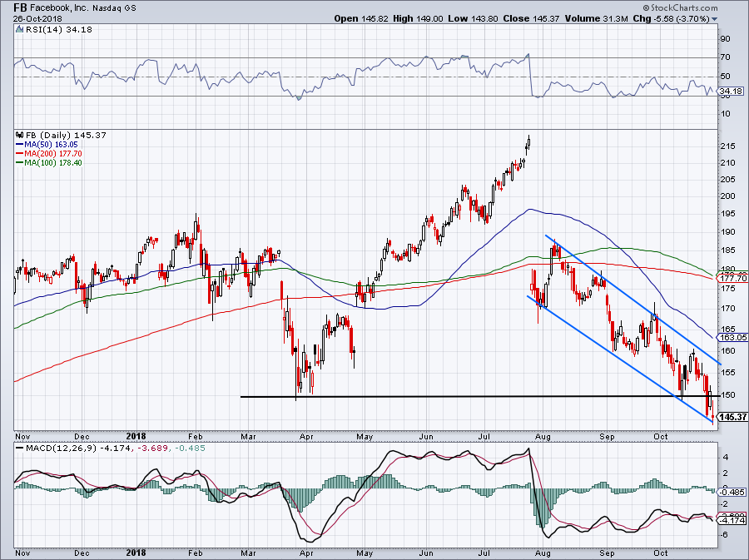Click the Oct label on the MACD panel axis

tap(661, 553)
